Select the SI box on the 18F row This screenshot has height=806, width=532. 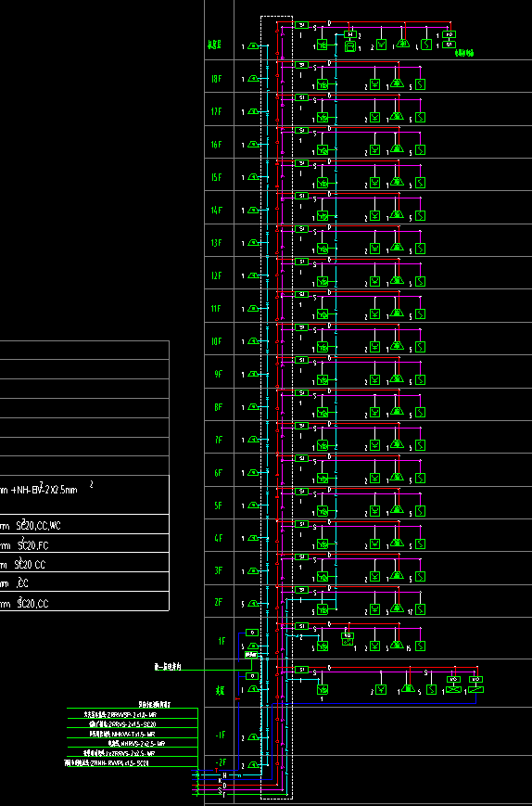(x=302, y=65)
